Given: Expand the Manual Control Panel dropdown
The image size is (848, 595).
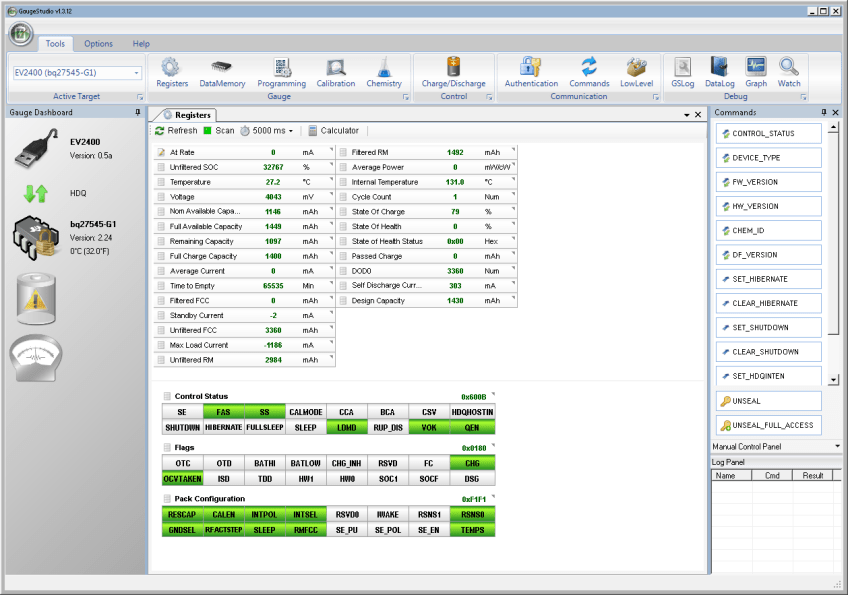Looking at the screenshot, I should (x=836, y=446).
